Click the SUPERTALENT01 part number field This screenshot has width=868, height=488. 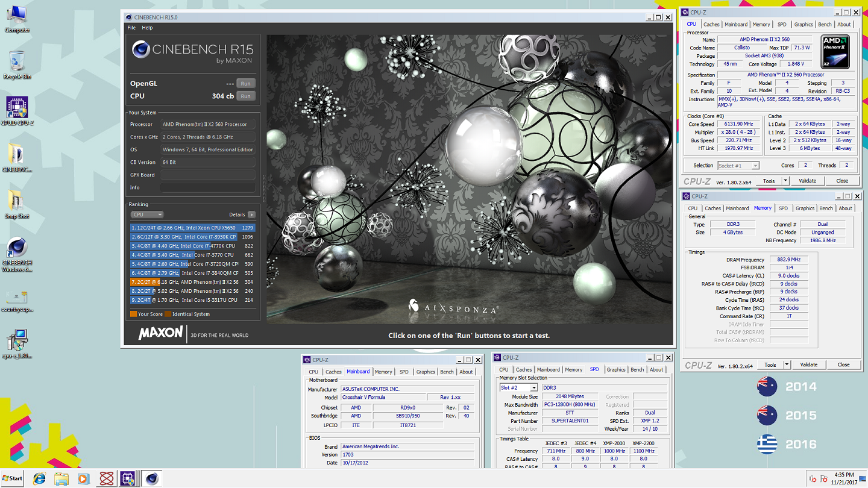(570, 421)
